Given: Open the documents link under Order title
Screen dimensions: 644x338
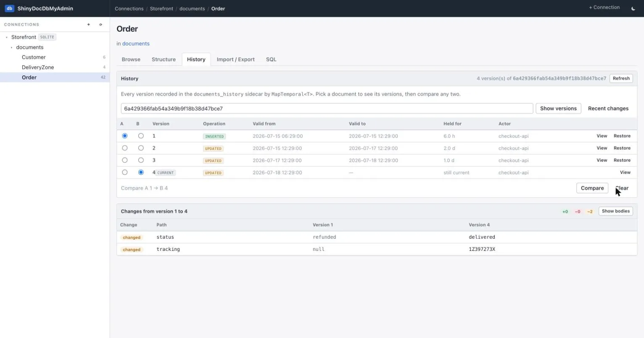Looking at the screenshot, I should pos(136,44).
